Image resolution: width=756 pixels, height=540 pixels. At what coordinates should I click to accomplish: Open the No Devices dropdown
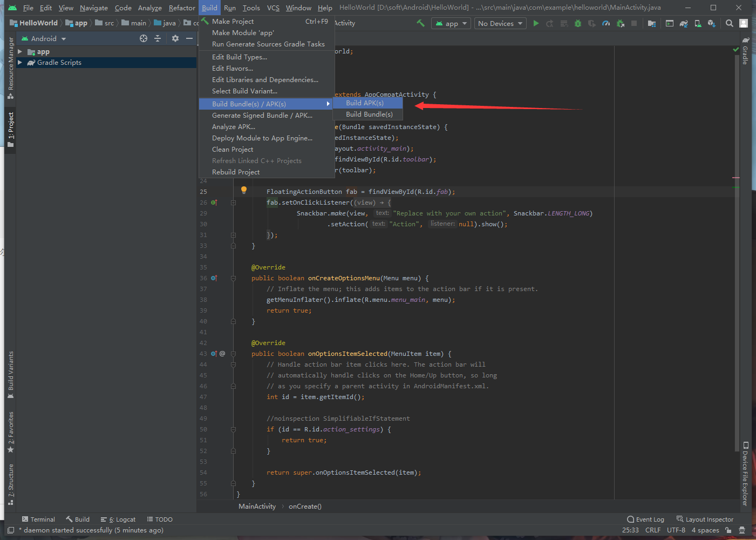click(500, 23)
